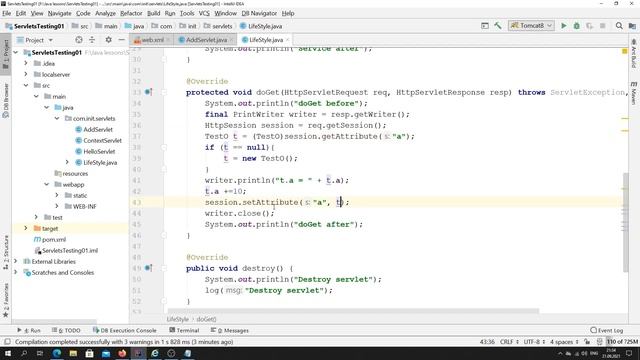Hide the Project tool window

pos(121,40)
